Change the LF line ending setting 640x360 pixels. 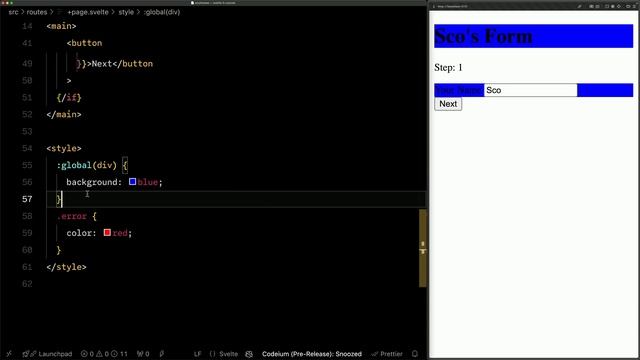198,354
